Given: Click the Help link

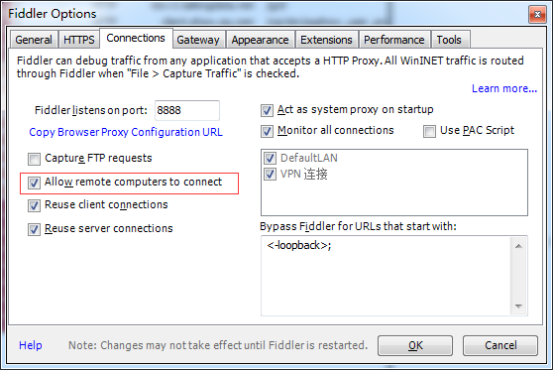Looking at the screenshot, I should (30, 345).
